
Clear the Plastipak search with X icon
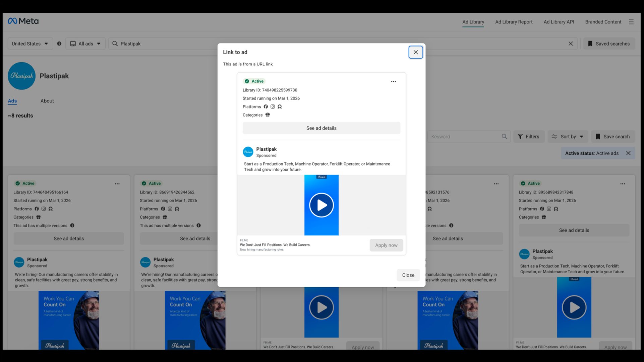[x=571, y=44]
